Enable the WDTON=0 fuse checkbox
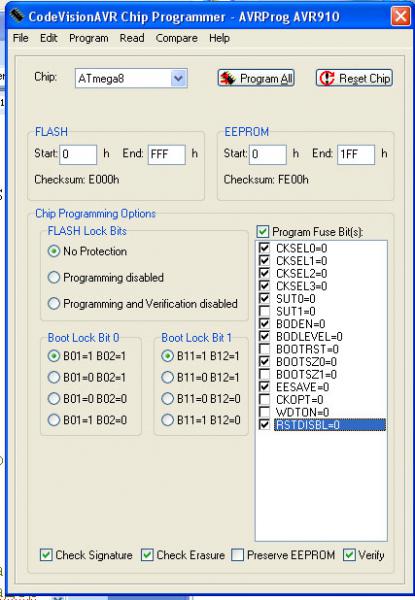 click(264, 412)
